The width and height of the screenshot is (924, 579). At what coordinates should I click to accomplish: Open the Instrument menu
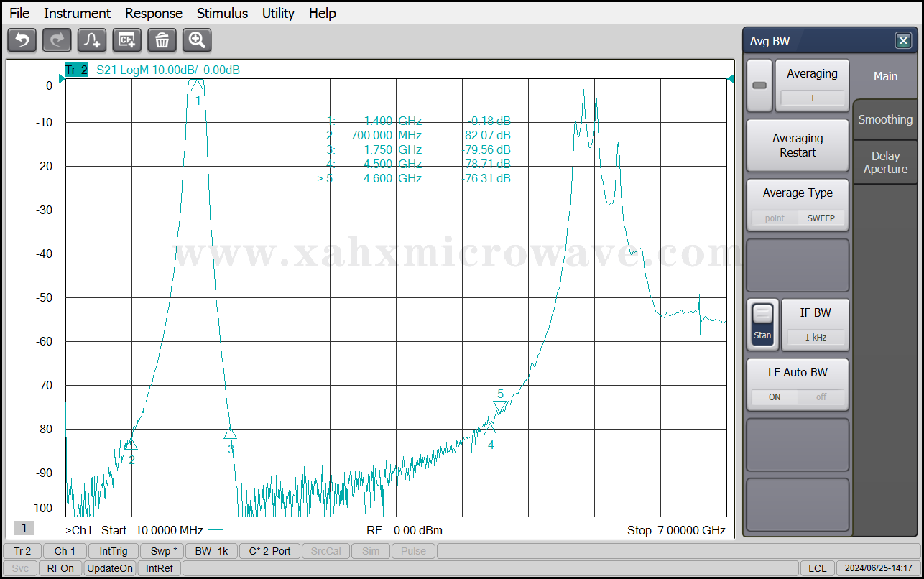77,13
